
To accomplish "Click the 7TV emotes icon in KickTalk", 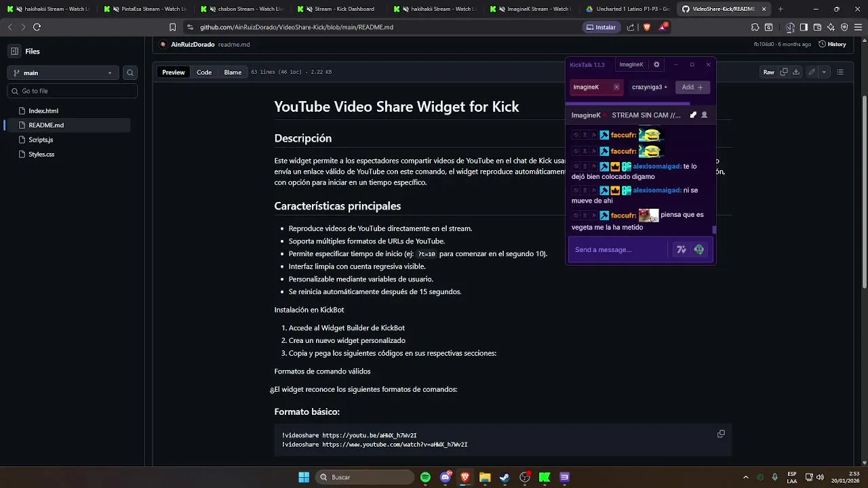I will click(681, 249).
